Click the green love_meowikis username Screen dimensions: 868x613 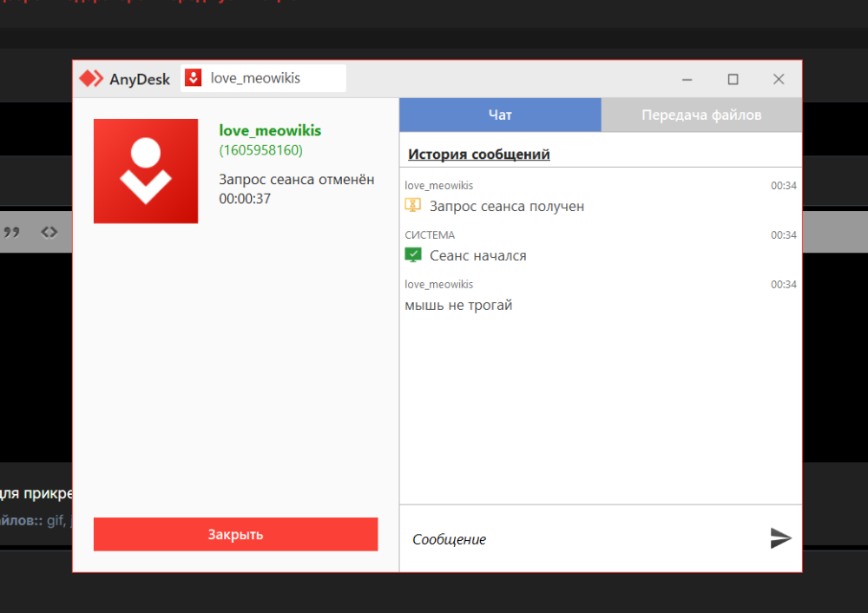click(270, 131)
